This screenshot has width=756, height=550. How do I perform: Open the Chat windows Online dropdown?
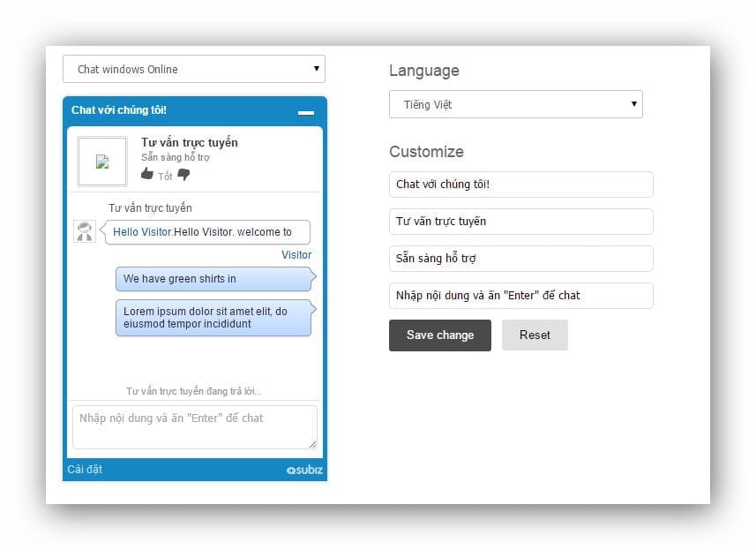194,69
